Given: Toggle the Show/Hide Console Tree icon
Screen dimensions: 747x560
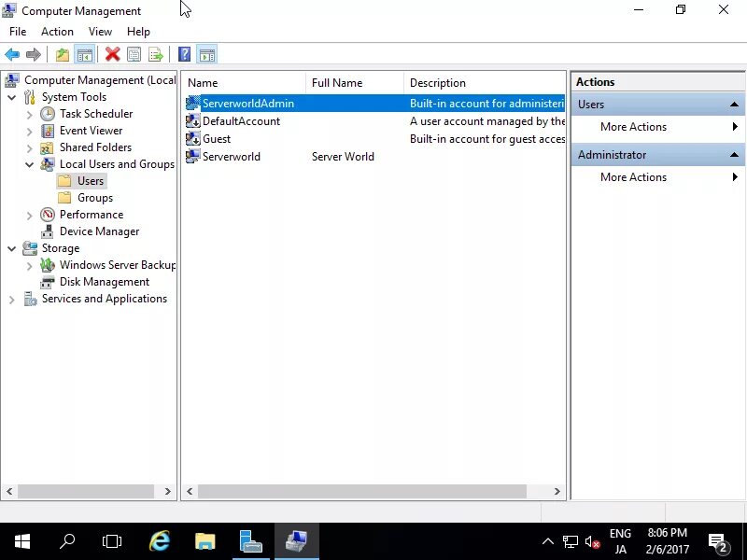Looking at the screenshot, I should [85, 55].
